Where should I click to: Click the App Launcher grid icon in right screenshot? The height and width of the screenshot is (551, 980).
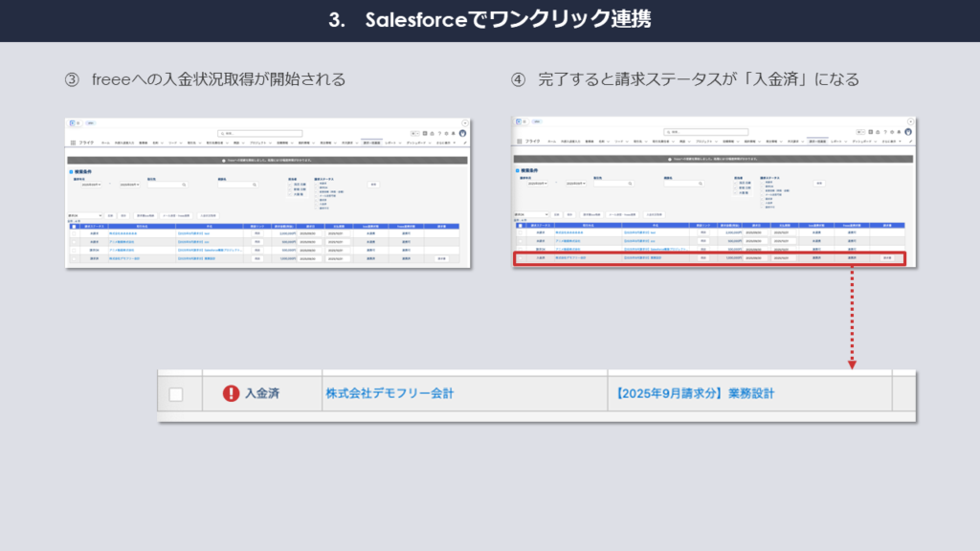coord(520,142)
